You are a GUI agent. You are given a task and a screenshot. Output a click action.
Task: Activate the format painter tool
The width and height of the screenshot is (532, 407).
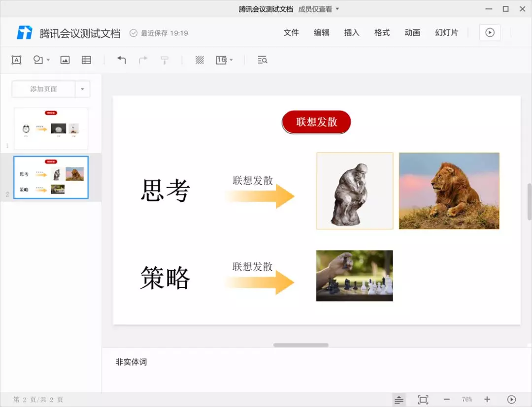[x=165, y=61]
